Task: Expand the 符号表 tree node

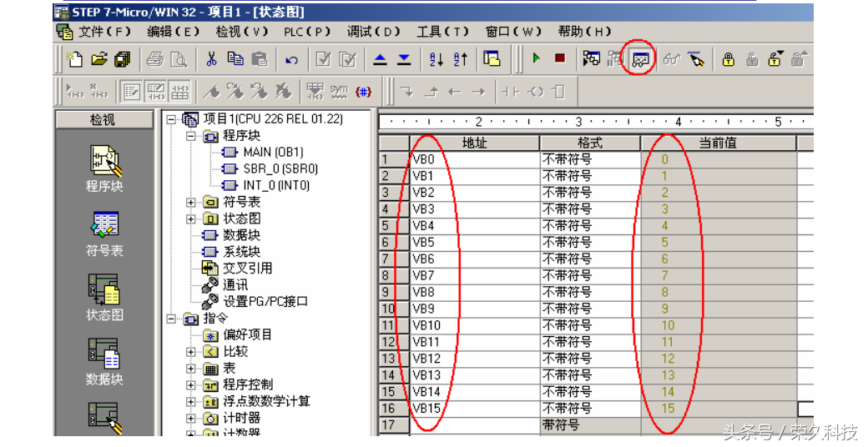Action: pyautogui.click(x=191, y=202)
